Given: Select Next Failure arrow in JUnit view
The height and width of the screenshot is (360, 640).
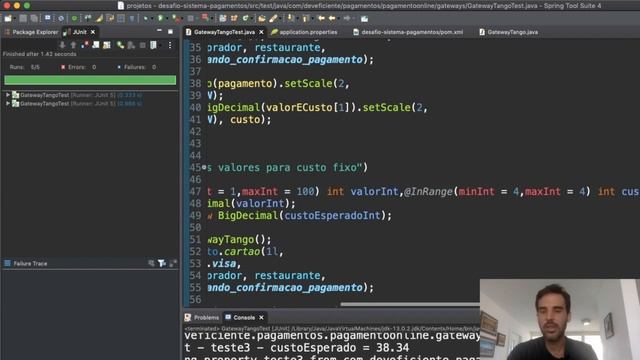Looking at the screenshot, I should pyautogui.click(x=62, y=45).
